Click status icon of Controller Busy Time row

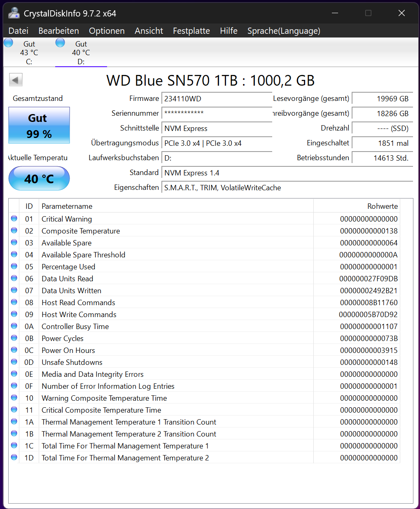click(14, 326)
